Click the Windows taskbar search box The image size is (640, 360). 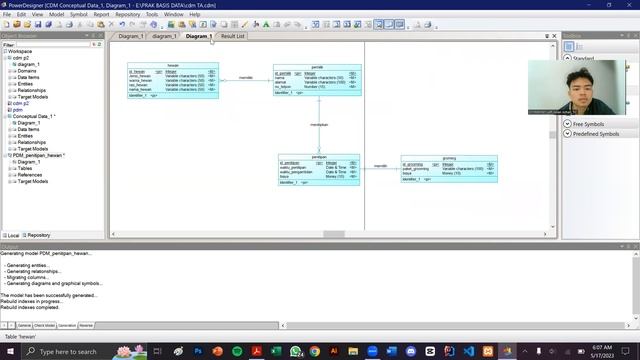pos(85,351)
